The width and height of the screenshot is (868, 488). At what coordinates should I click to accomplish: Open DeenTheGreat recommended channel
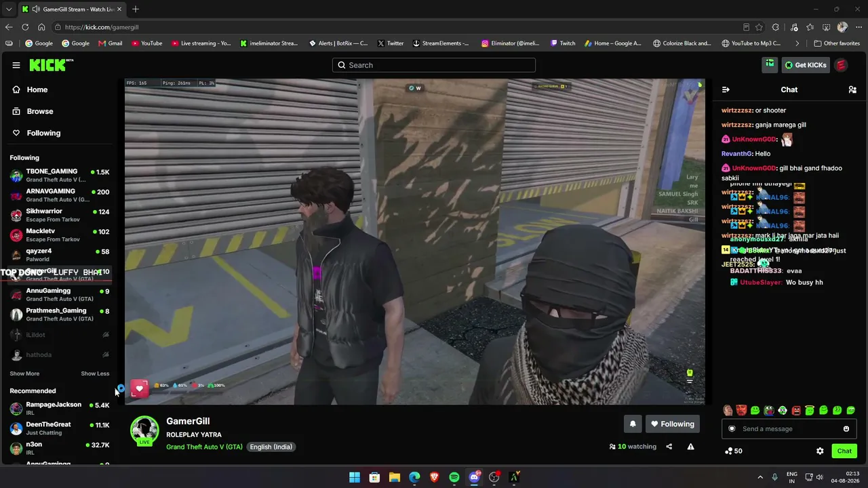click(60, 428)
